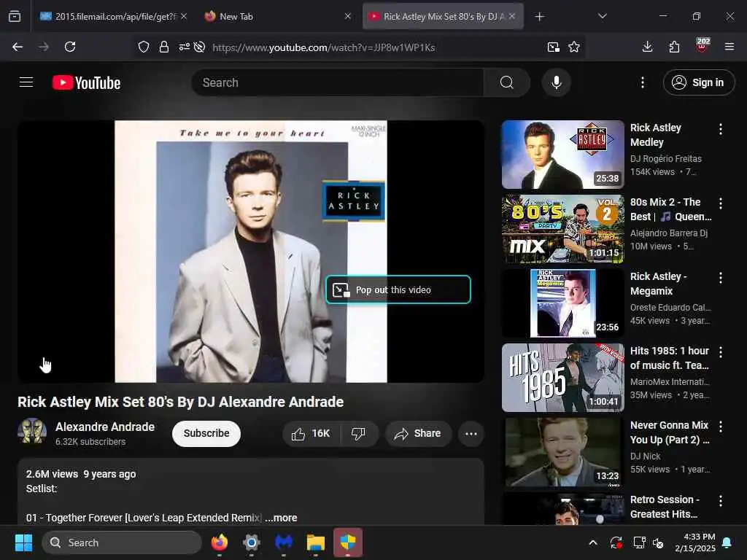Show site security padlock info
The height and width of the screenshot is (560, 747).
click(x=164, y=47)
